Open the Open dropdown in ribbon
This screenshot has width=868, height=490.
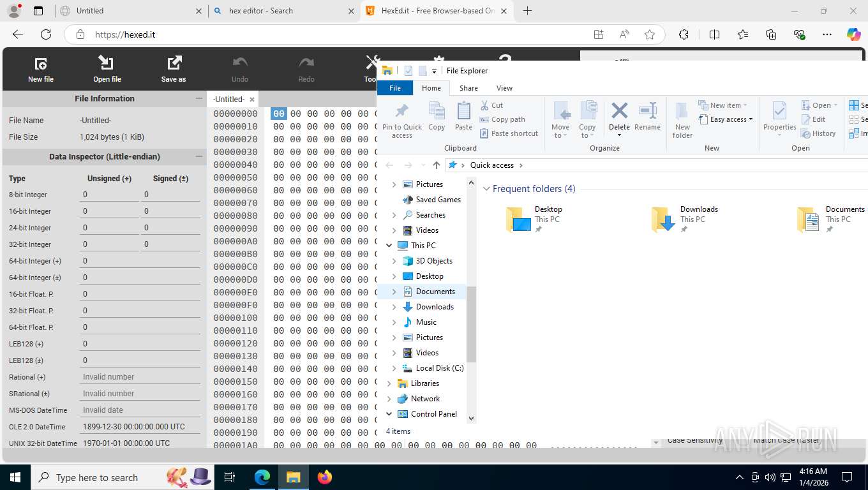pyautogui.click(x=820, y=105)
